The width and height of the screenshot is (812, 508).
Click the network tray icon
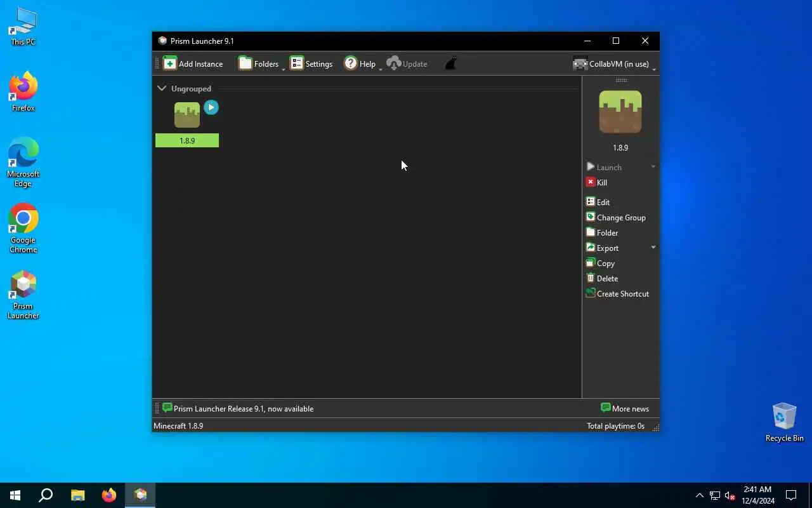click(715, 495)
